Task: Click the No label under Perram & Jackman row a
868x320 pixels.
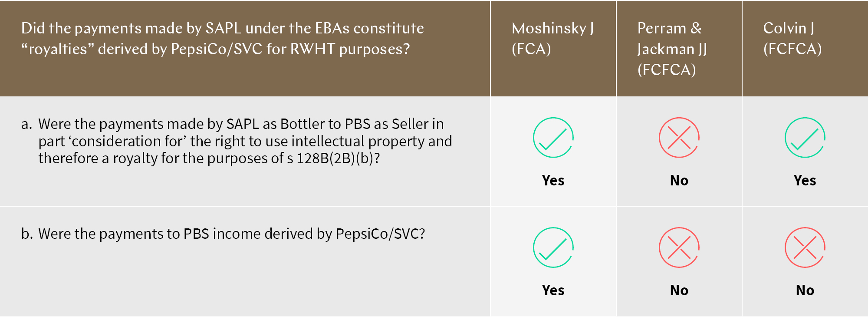Action: point(679,180)
